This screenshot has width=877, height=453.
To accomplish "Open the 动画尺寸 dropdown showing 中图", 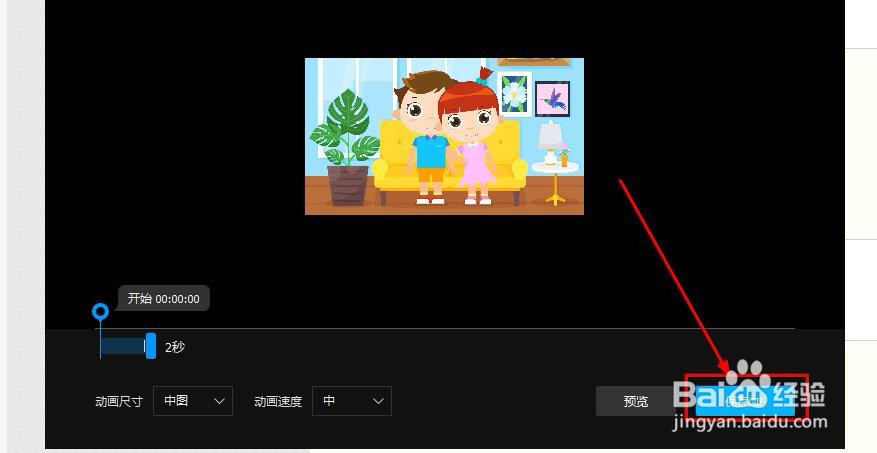I will [x=193, y=401].
